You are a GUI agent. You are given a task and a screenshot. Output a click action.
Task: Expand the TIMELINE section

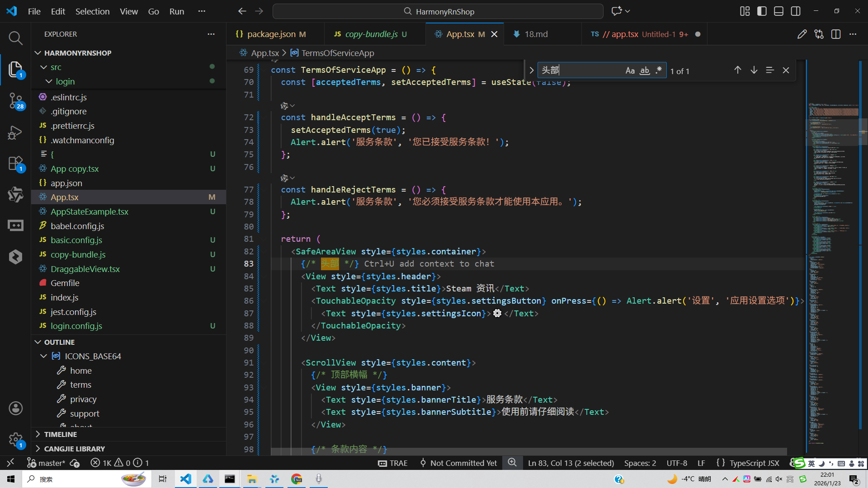pyautogui.click(x=60, y=434)
